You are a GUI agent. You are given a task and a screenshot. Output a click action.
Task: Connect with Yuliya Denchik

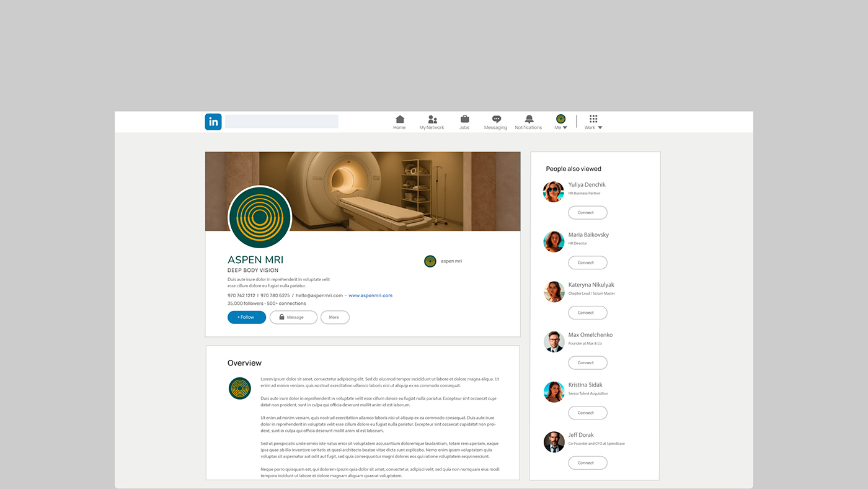(x=588, y=212)
